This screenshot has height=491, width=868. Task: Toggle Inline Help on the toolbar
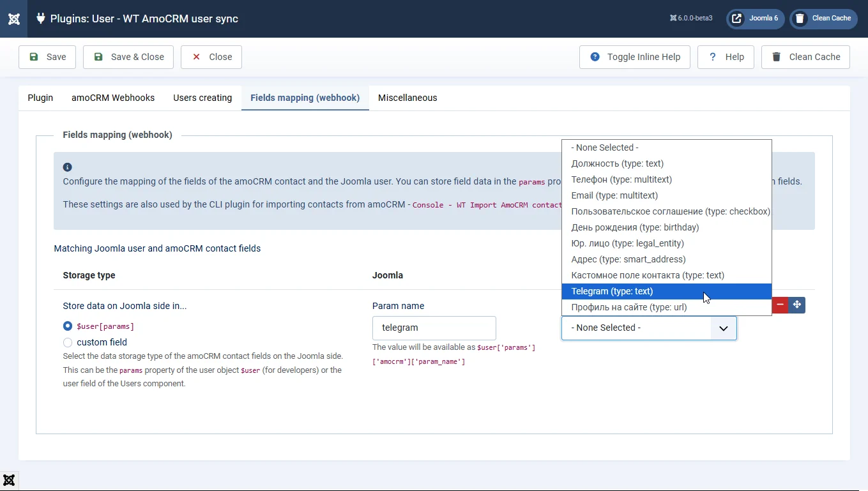tap(634, 57)
